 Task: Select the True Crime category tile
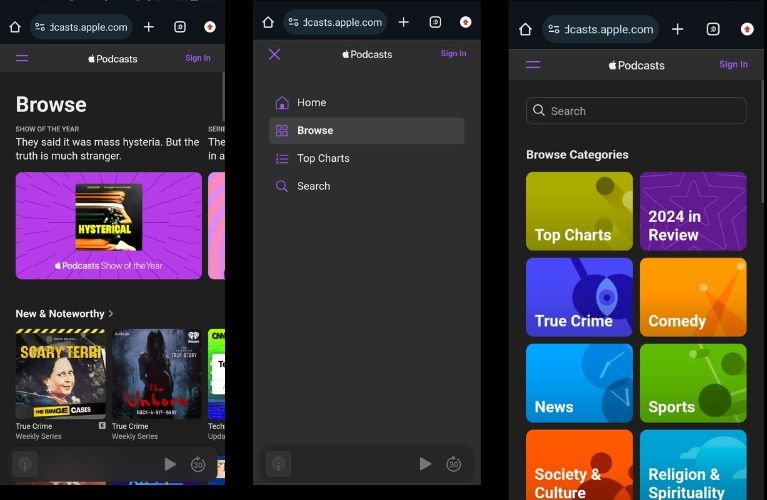(579, 297)
